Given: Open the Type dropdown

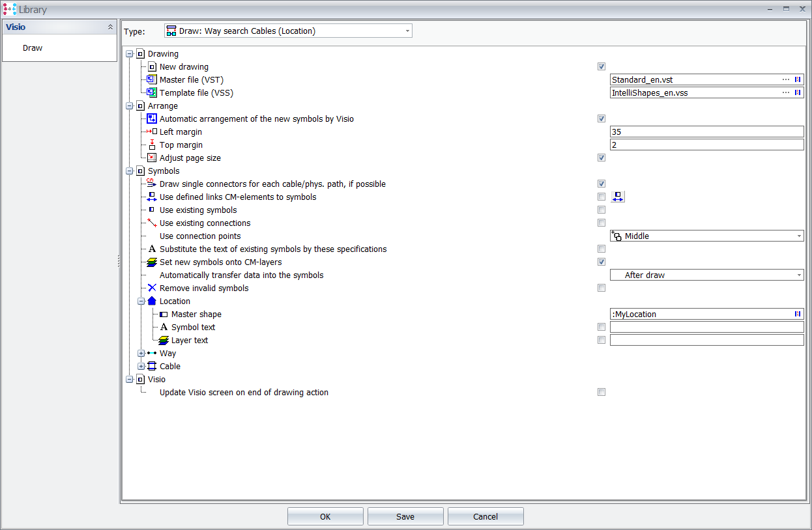Looking at the screenshot, I should tap(287, 31).
